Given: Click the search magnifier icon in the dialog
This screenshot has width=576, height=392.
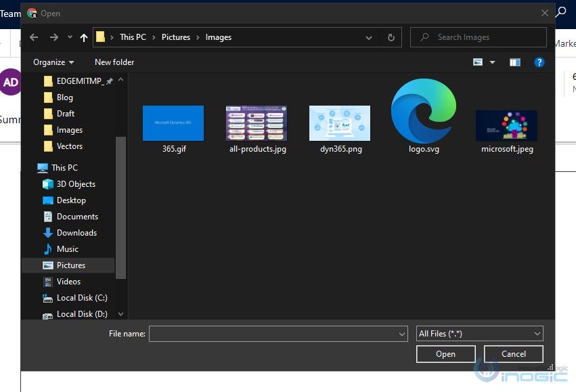Looking at the screenshot, I should tap(424, 37).
